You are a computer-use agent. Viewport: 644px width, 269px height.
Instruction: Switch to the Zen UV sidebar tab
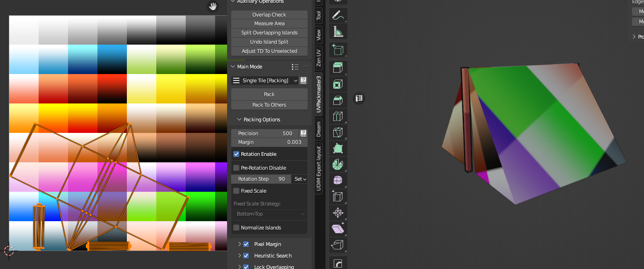point(319,58)
